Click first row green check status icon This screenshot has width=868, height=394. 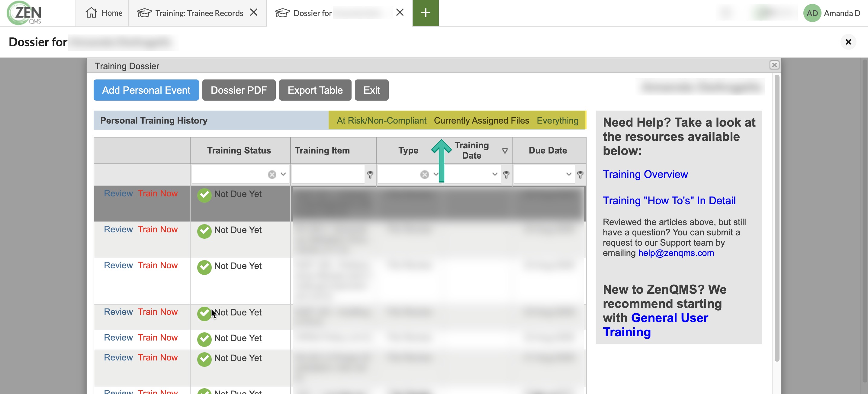point(204,195)
